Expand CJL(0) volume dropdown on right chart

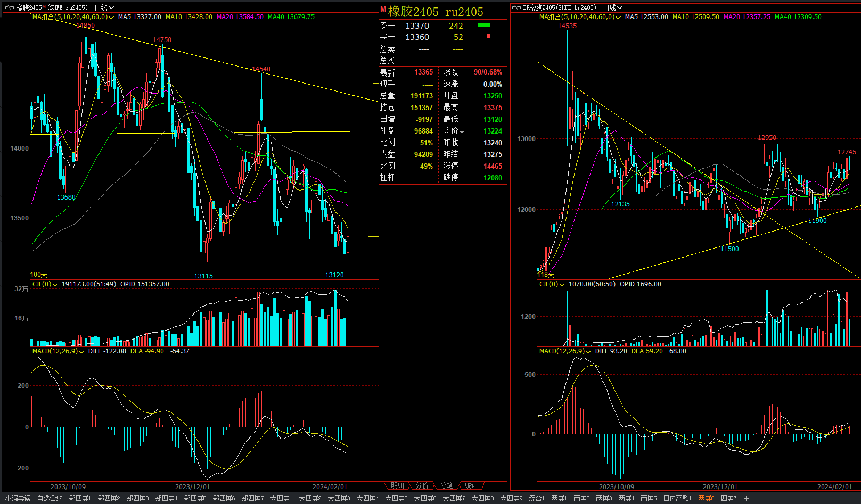562,285
